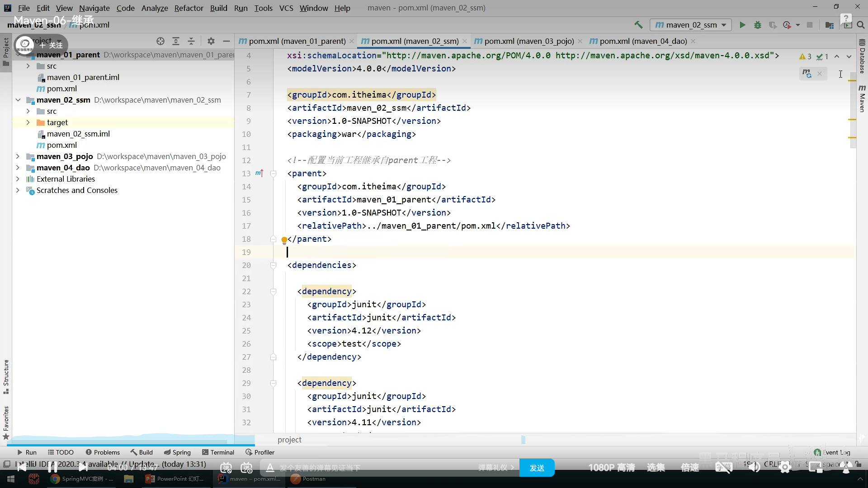Open Project Structure dialog icon
Image resolution: width=868 pixels, height=488 pixels.
pos(829,25)
